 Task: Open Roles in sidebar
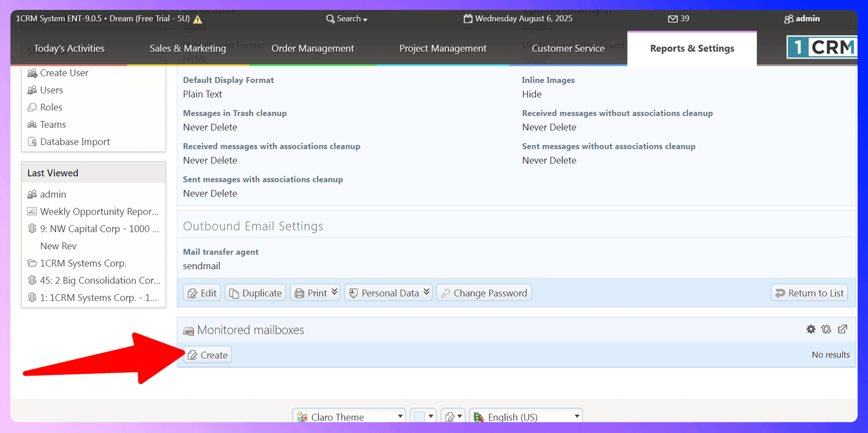pyautogui.click(x=51, y=107)
